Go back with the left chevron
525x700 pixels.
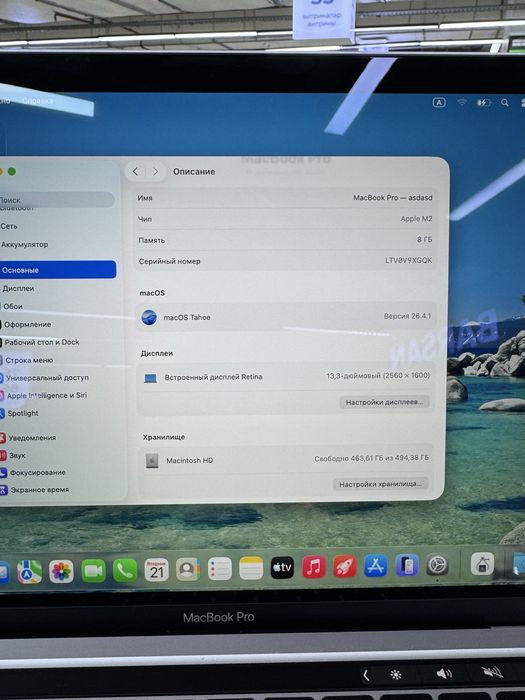[x=135, y=171]
